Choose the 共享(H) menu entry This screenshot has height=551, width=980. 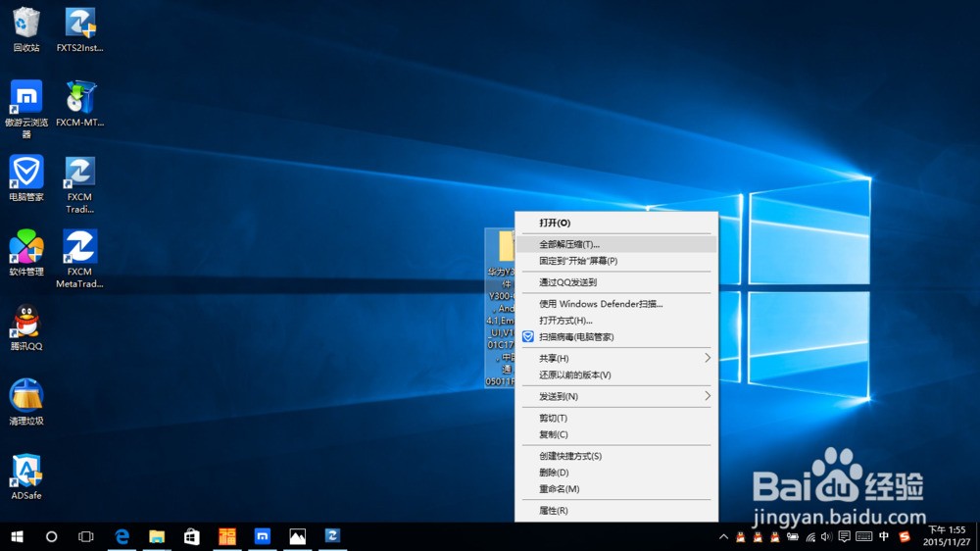point(616,359)
